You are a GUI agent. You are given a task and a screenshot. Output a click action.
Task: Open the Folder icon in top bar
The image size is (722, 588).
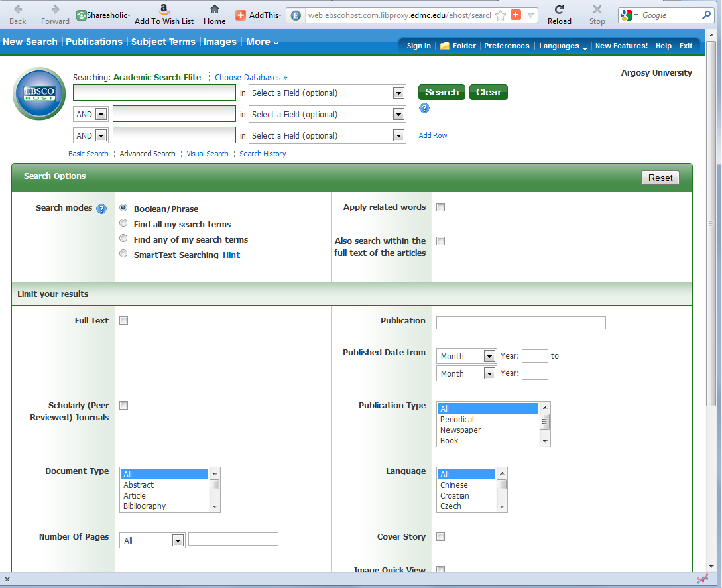coord(445,46)
